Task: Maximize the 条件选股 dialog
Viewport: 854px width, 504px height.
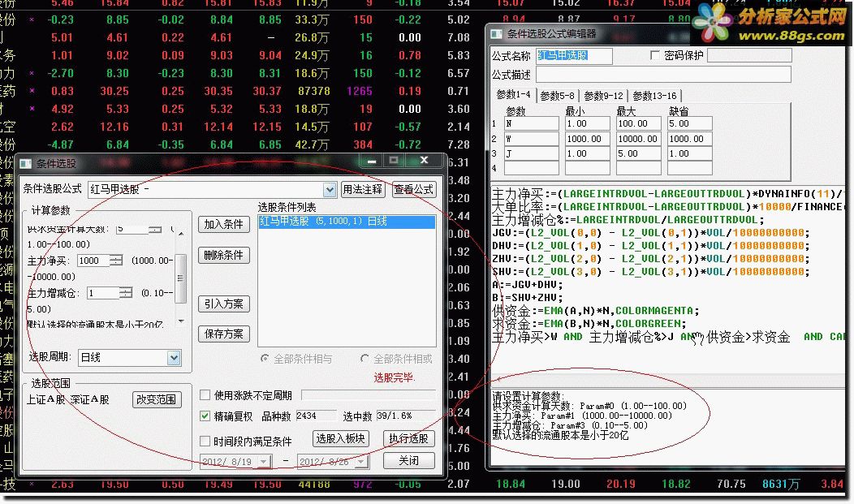Action: 394,161
